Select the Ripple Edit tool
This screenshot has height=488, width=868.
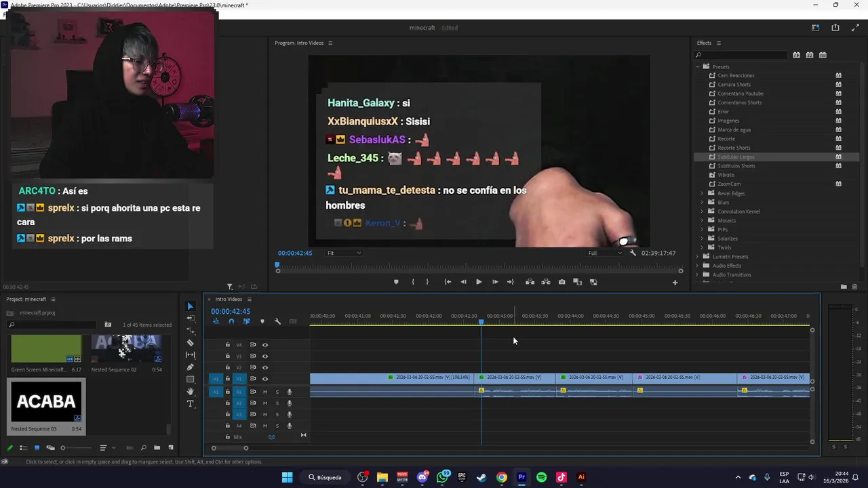click(x=190, y=331)
